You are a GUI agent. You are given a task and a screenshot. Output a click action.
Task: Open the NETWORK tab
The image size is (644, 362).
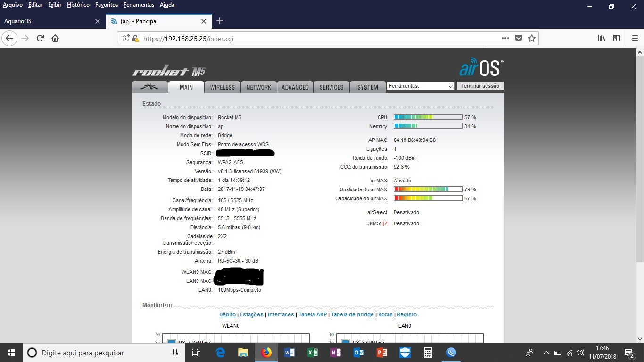click(x=259, y=87)
